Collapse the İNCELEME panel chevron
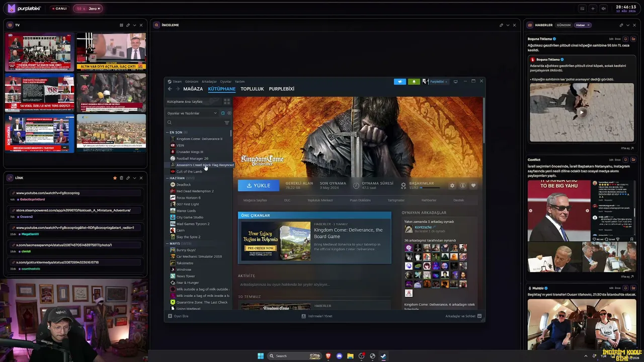Screen dimensions: 644x362 [508, 25]
